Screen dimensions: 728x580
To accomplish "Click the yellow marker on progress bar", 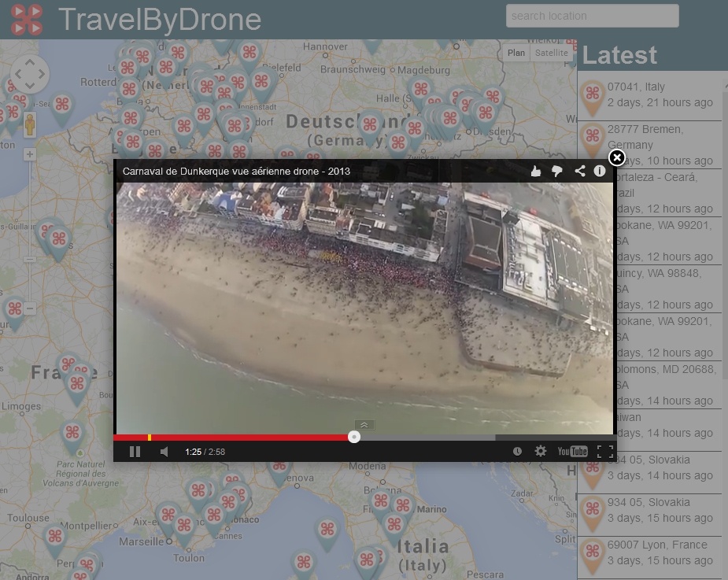I will (x=150, y=438).
